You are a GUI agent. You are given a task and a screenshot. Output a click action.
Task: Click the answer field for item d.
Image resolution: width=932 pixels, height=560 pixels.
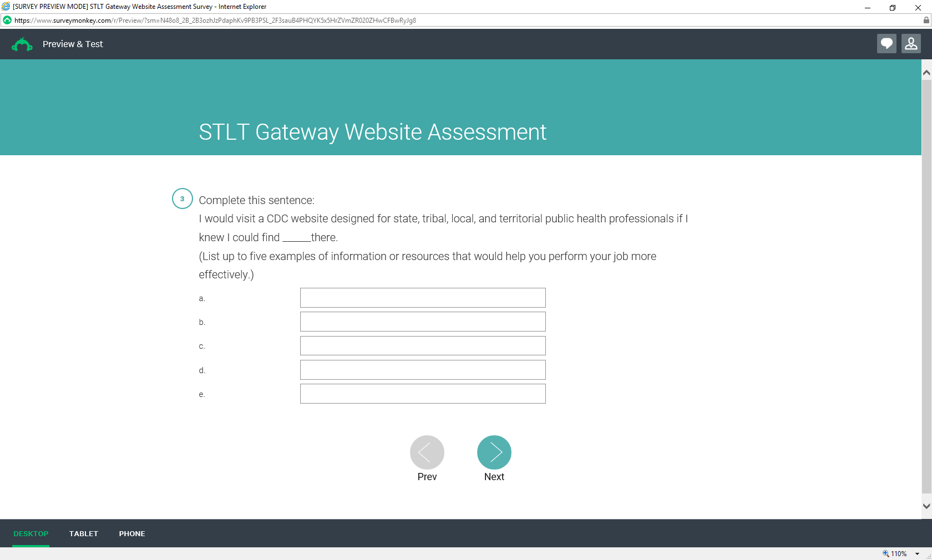(423, 370)
